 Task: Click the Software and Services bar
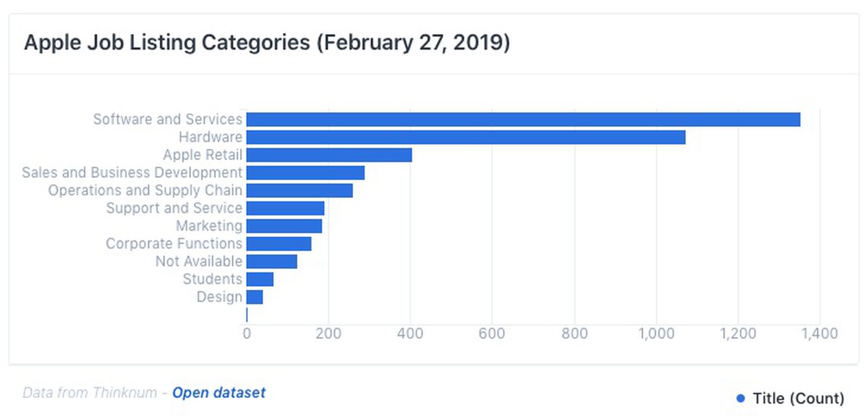pyautogui.click(x=523, y=119)
